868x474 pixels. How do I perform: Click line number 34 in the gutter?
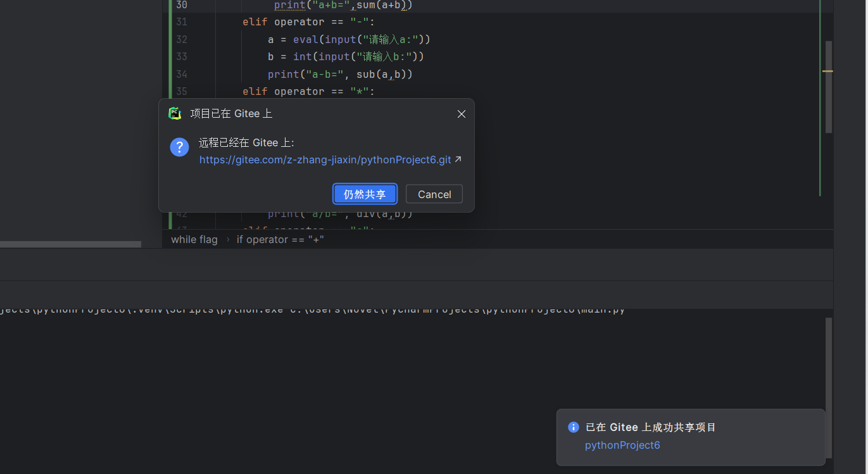pyautogui.click(x=182, y=74)
